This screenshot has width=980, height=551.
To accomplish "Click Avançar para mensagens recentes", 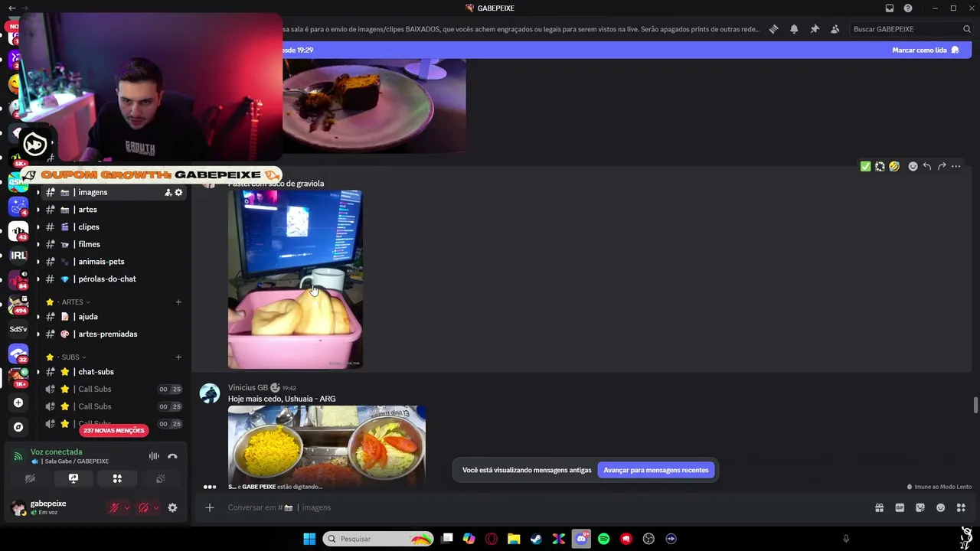I will (656, 470).
